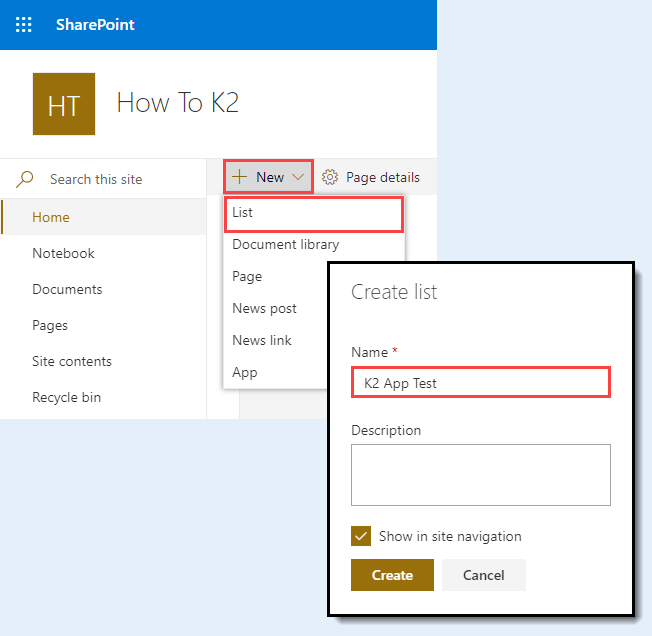Open the How To K2 site title
652x636 pixels.
(178, 103)
